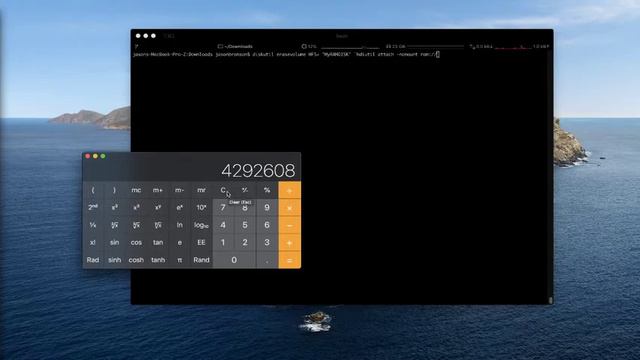640x360 pixels.
Task: Subtract from memory using m- key
Action: 179,190
